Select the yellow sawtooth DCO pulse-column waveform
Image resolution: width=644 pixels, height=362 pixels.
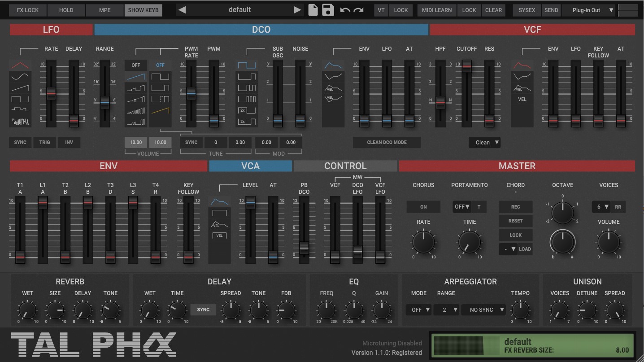pos(160,110)
